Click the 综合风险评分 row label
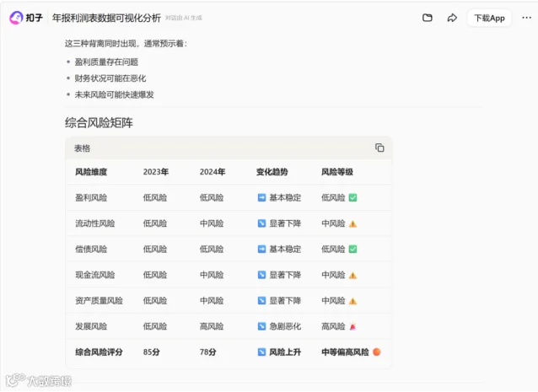The width and height of the screenshot is (538, 392). pyautogui.click(x=99, y=352)
